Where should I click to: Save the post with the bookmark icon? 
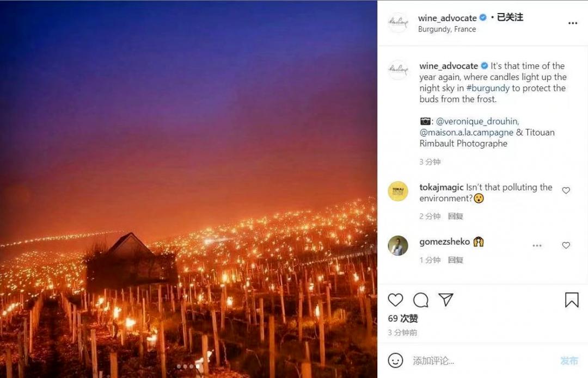point(572,300)
